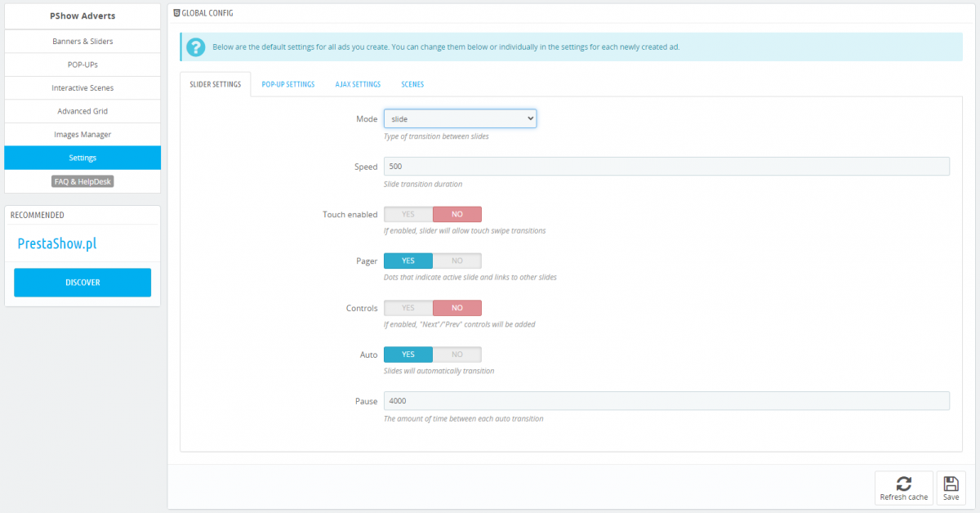Open the Ajax Settings tab
This screenshot has width=980, height=513.
click(x=358, y=84)
